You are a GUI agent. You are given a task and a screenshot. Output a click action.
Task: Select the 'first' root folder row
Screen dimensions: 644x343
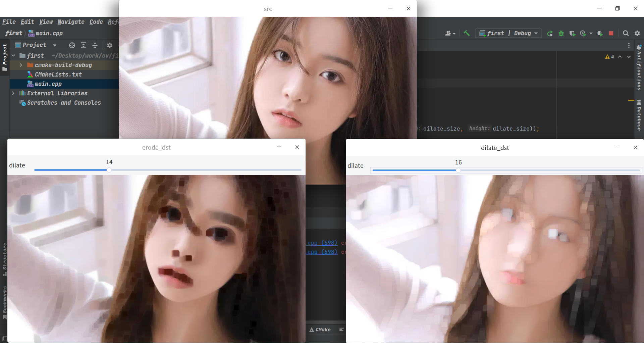click(x=64, y=56)
